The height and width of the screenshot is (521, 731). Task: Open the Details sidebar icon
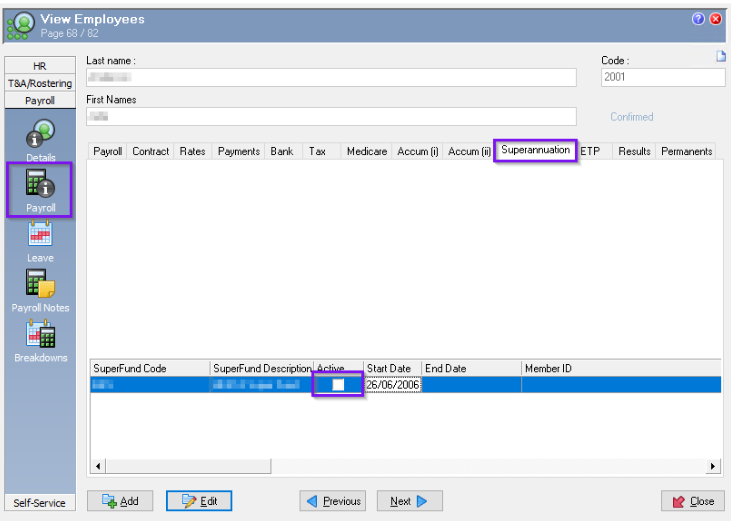coord(41,136)
